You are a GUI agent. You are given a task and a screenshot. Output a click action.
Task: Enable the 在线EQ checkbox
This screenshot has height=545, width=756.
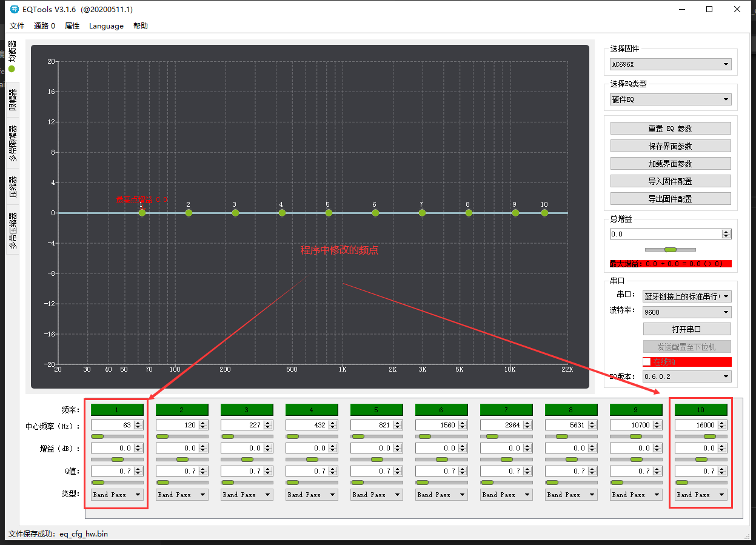647,362
